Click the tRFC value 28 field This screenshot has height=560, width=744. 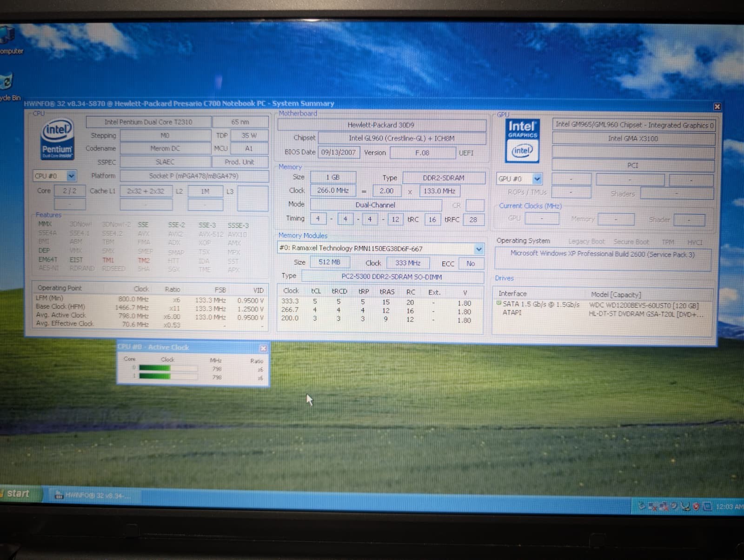pos(473,220)
